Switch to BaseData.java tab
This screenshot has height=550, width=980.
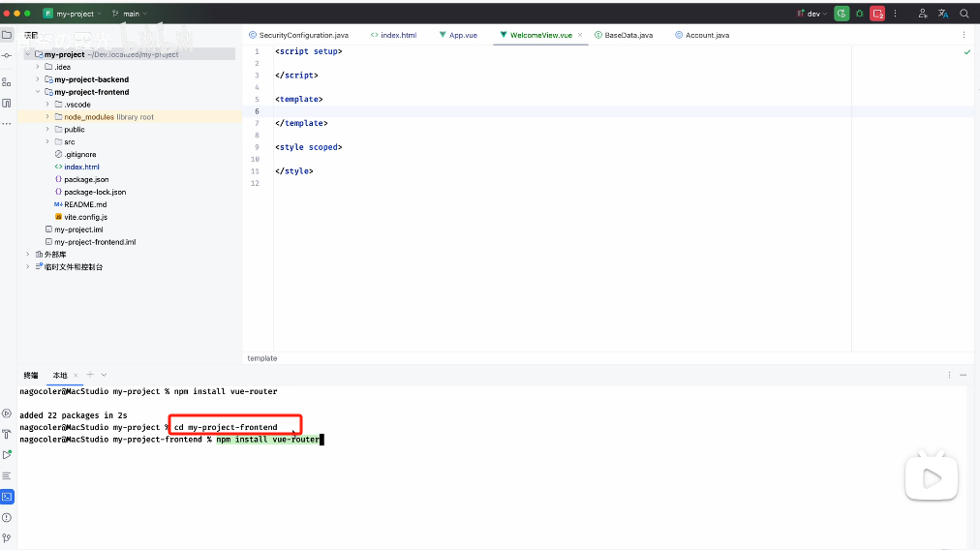click(x=623, y=35)
